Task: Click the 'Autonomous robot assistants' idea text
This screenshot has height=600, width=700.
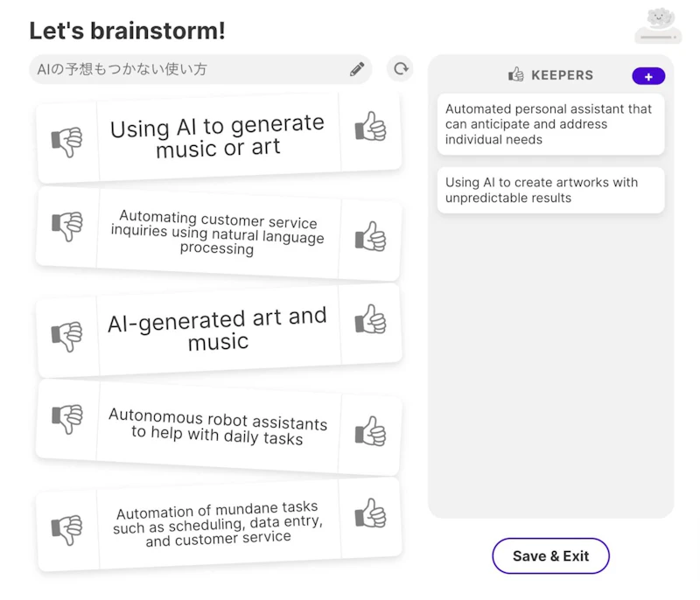Action: 218,427
